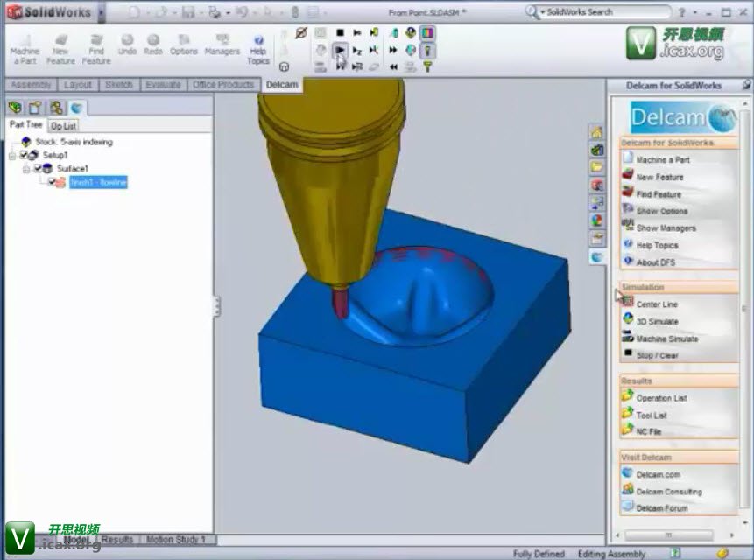The height and width of the screenshot is (560, 754).
Task: Click New Feature in the top toolbar
Action: pos(60,50)
